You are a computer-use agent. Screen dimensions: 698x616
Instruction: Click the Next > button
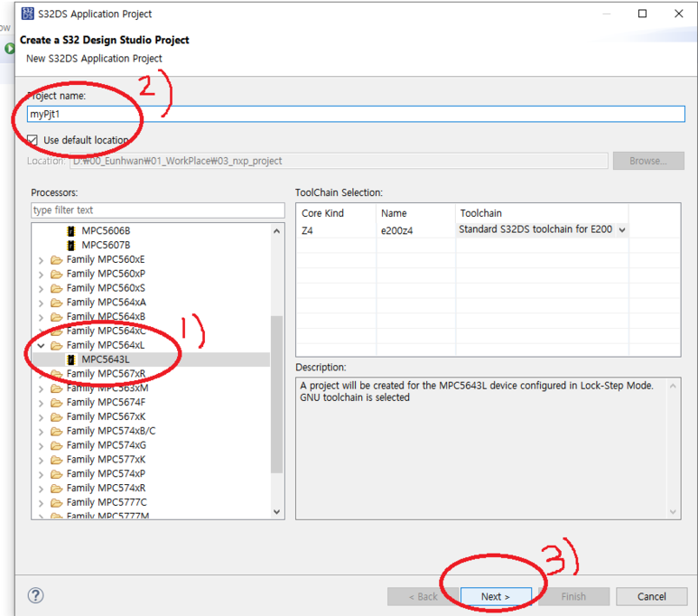(496, 596)
